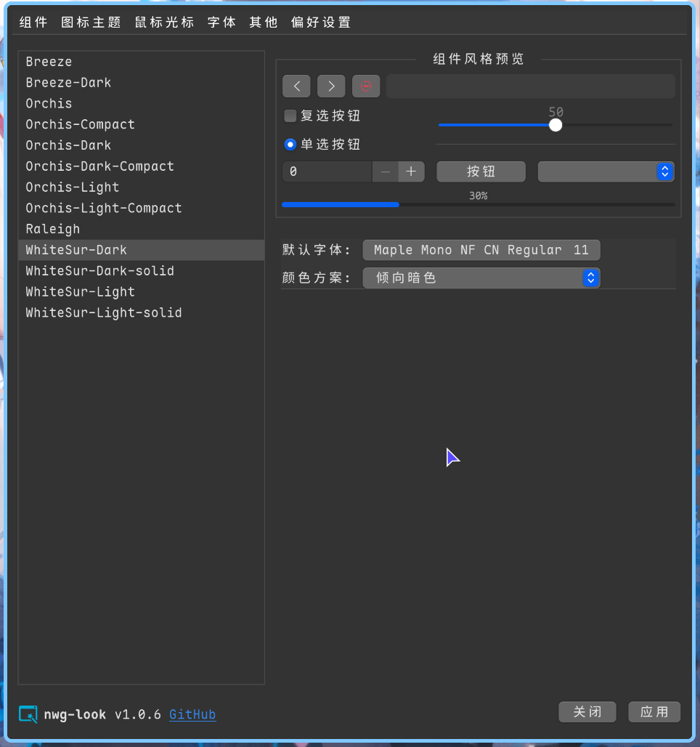The image size is (700, 747).
Task: Click inside the spinbox showing 0
Action: coord(327,171)
